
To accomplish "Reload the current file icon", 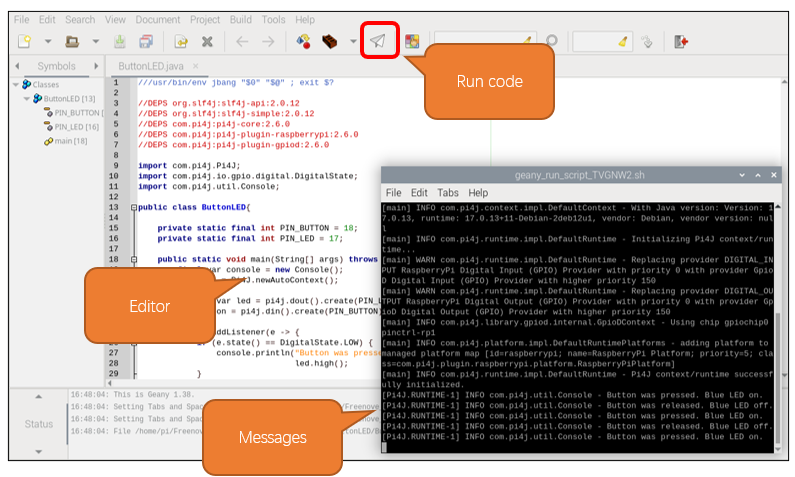I will [181, 41].
